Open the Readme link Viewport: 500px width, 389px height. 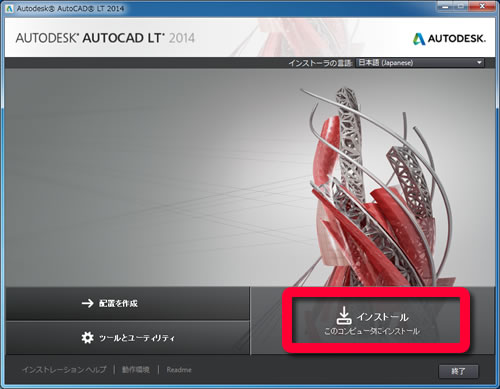click(179, 370)
